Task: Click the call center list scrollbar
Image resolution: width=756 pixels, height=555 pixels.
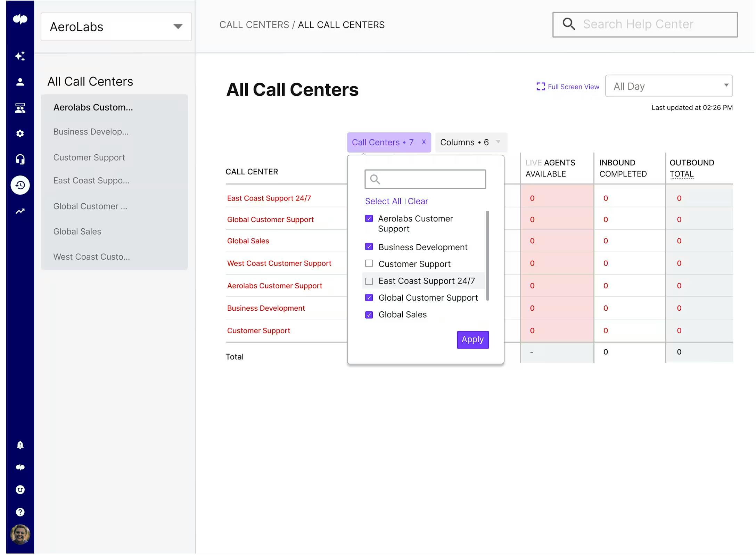Action: 487,255
